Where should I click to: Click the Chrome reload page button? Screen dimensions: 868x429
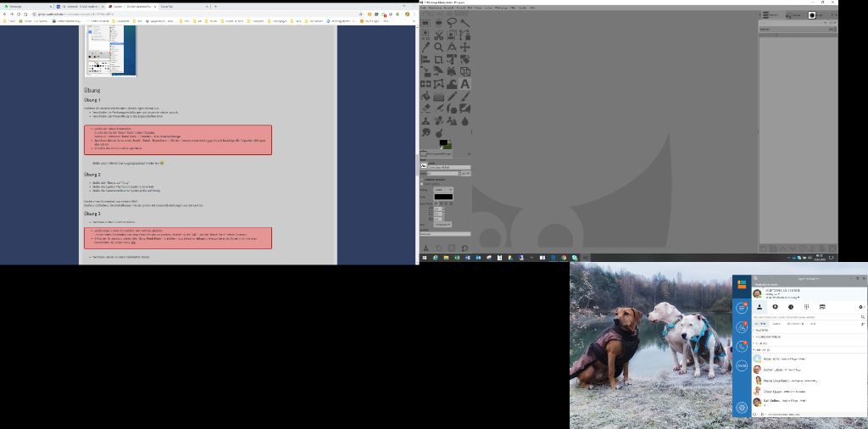click(19, 14)
